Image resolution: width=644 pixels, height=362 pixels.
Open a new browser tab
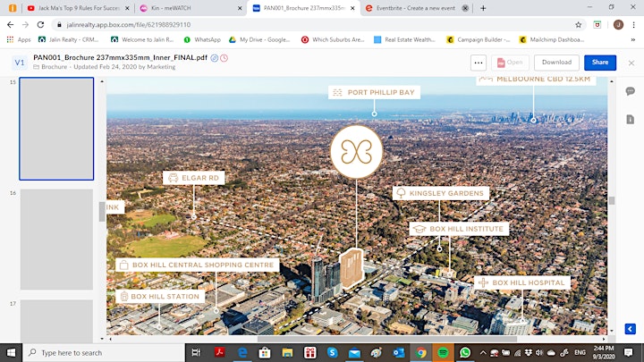tap(483, 8)
